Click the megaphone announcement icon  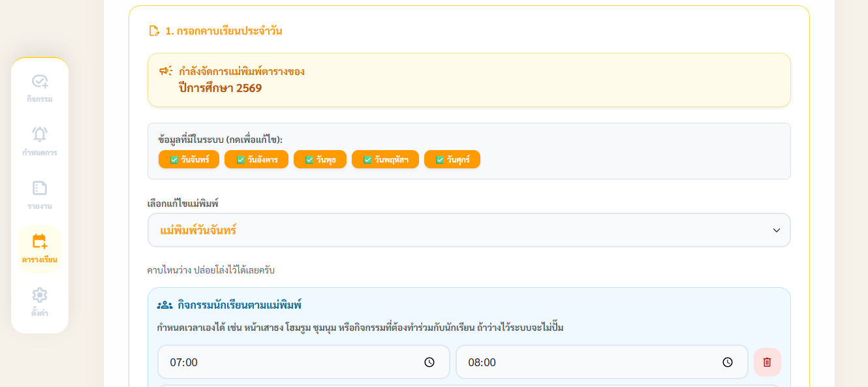(165, 71)
